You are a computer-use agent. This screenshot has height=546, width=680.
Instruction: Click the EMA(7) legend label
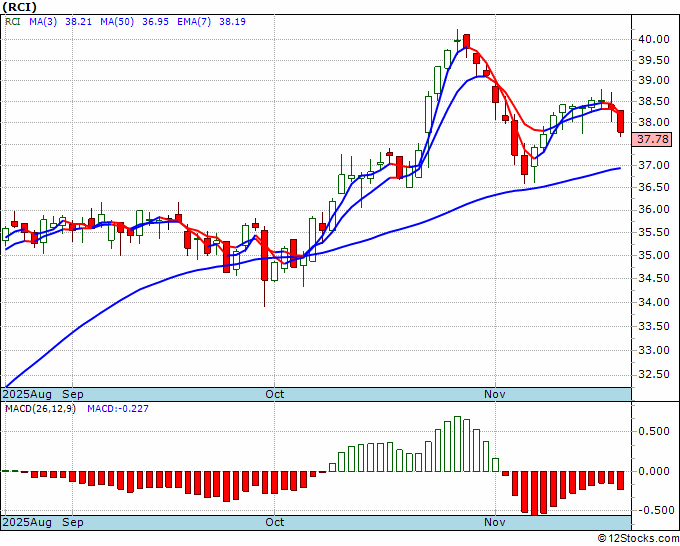coord(194,21)
